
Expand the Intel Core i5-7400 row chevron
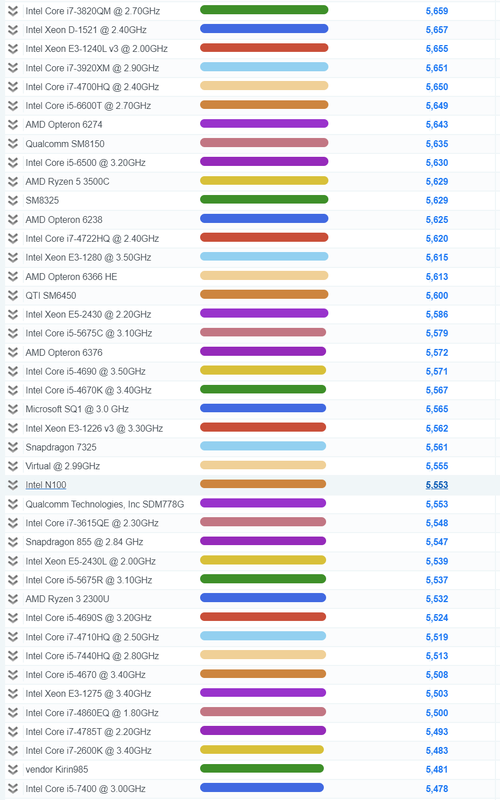(x=13, y=789)
